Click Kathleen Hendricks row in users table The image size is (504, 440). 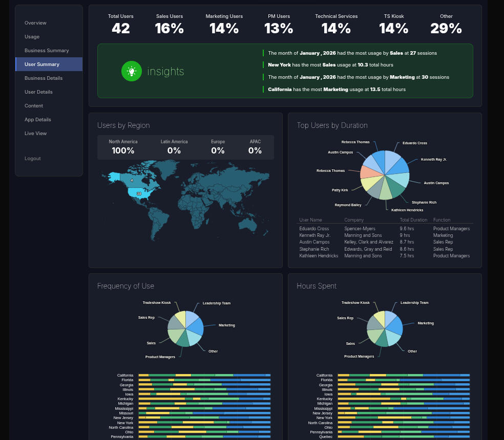pos(385,256)
